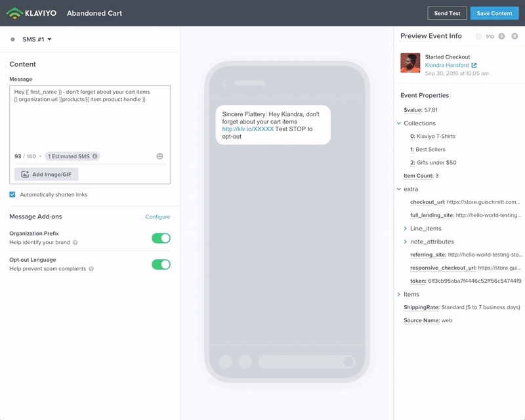Open Kiandra Hansford profile external link icon

point(474,66)
